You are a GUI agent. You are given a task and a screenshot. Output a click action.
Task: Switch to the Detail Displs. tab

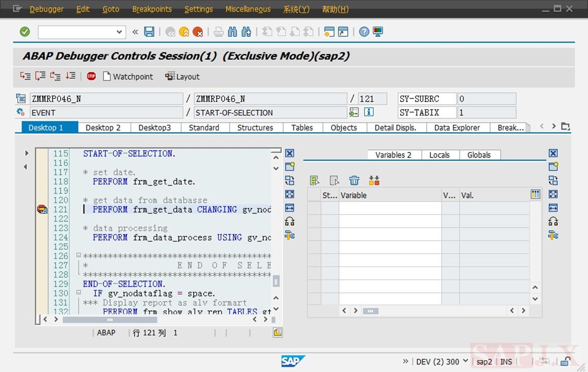(395, 127)
